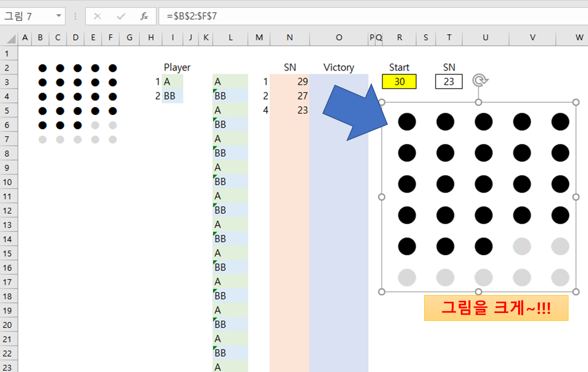Select column header N
The height and width of the screenshot is (372, 588).
pyautogui.click(x=289, y=38)
